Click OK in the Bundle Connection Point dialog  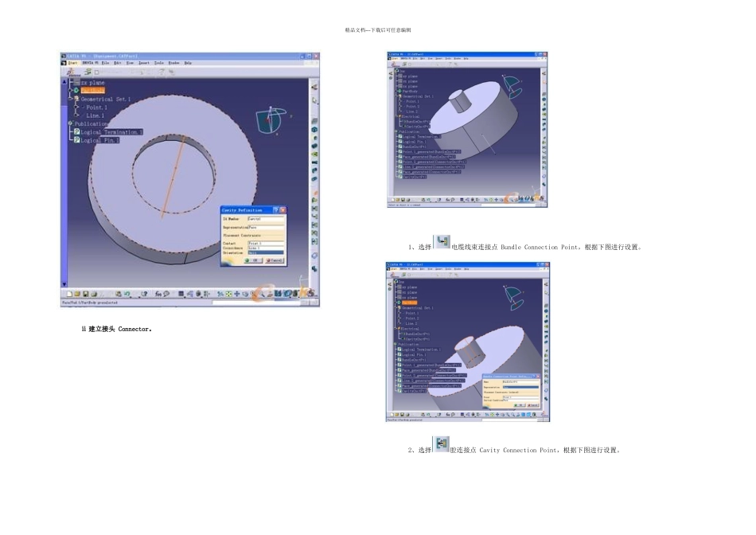coord(520,405)
